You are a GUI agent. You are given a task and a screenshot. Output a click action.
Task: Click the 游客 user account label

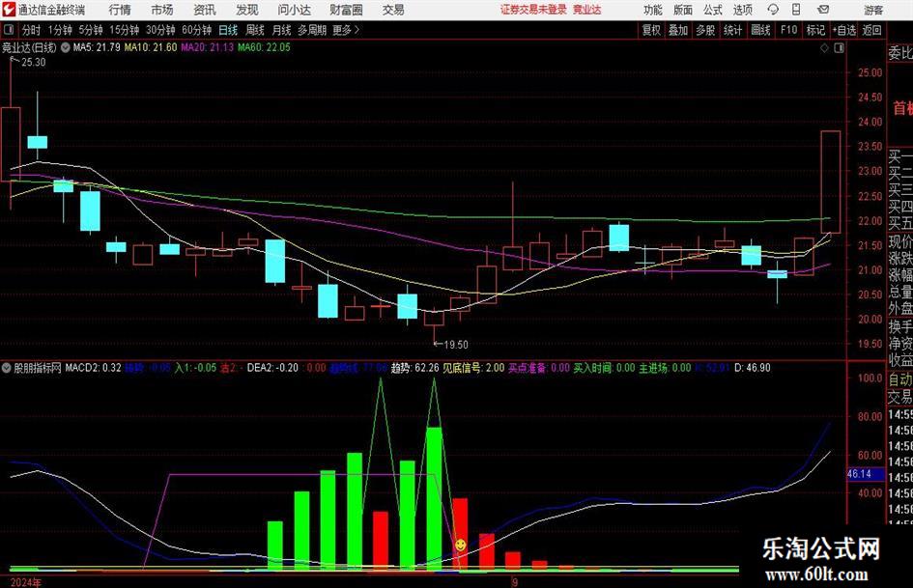[873, 10]
